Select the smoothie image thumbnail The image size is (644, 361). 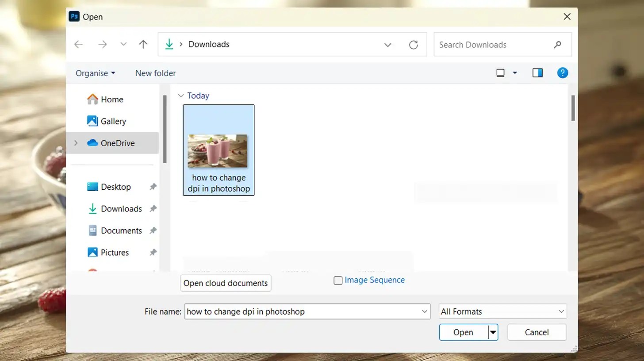(x=218, y=151)
